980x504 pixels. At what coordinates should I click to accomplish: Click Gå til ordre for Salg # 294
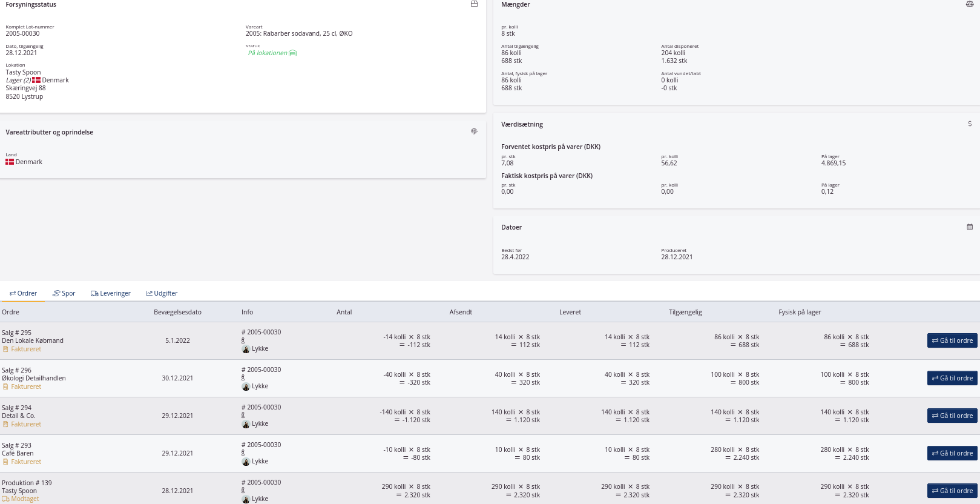click(952, 416)
